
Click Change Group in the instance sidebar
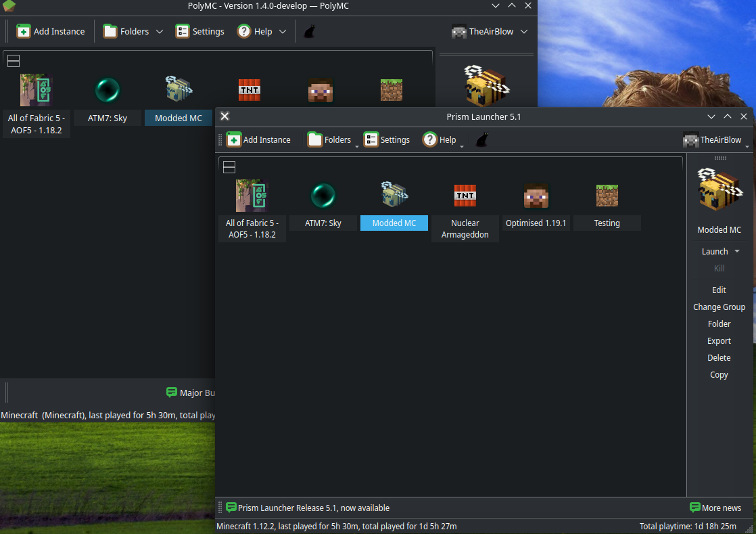719,307
